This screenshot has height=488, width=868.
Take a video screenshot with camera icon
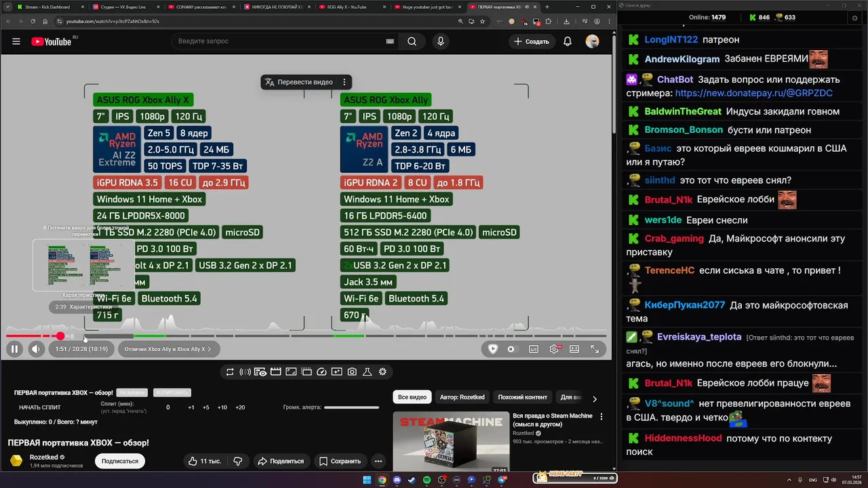pos(352,371)
